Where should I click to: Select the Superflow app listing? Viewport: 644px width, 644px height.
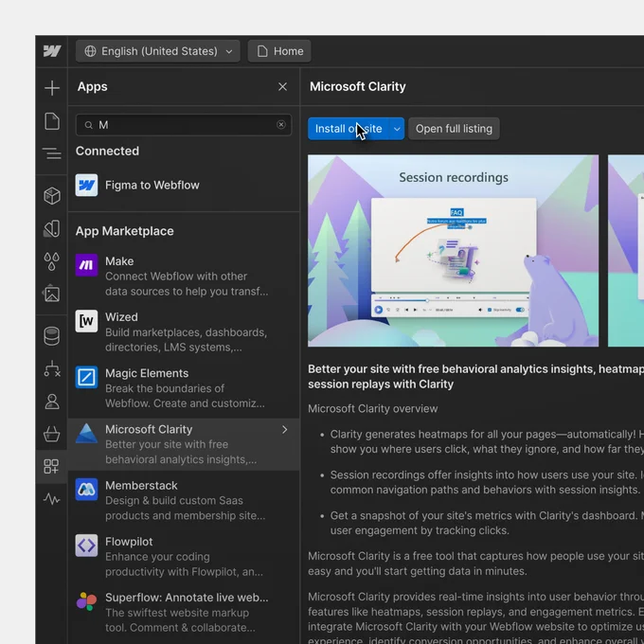184,613
